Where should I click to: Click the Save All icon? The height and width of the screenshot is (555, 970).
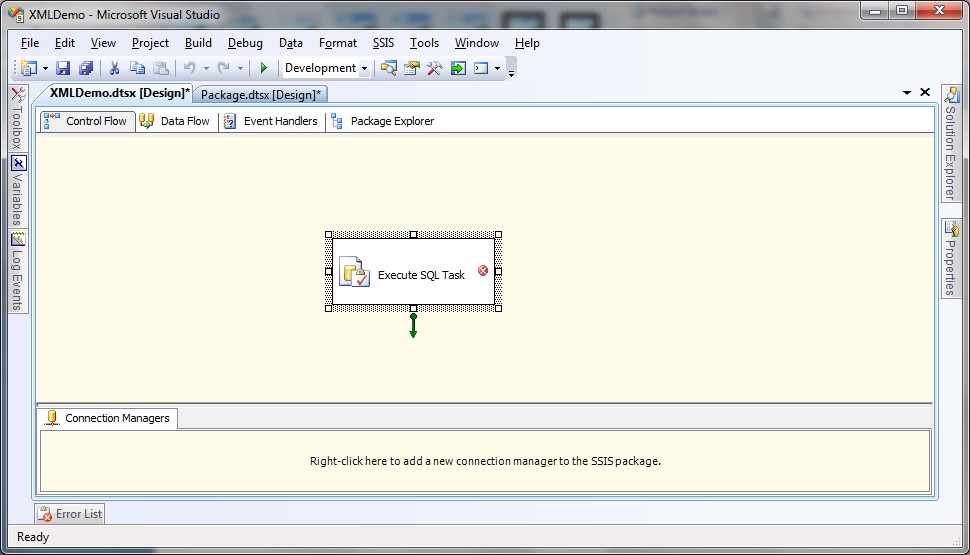coord(85,68)
